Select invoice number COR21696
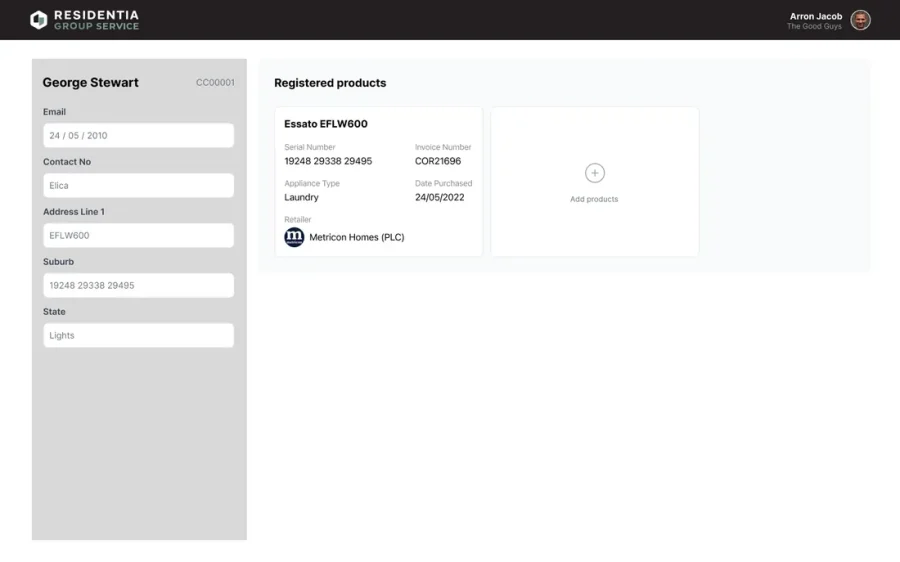Image resolution: width=900 pixels, height=562 pixels. tap(438, 161)
